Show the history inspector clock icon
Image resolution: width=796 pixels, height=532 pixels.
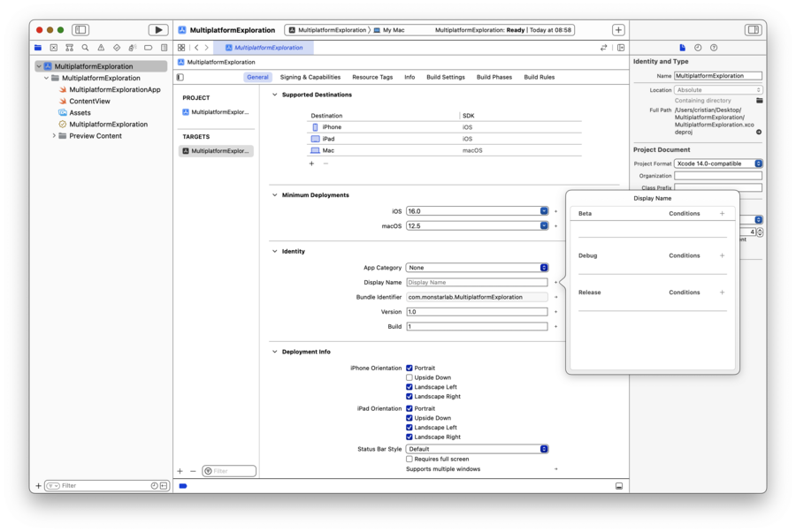pos(698,48)
